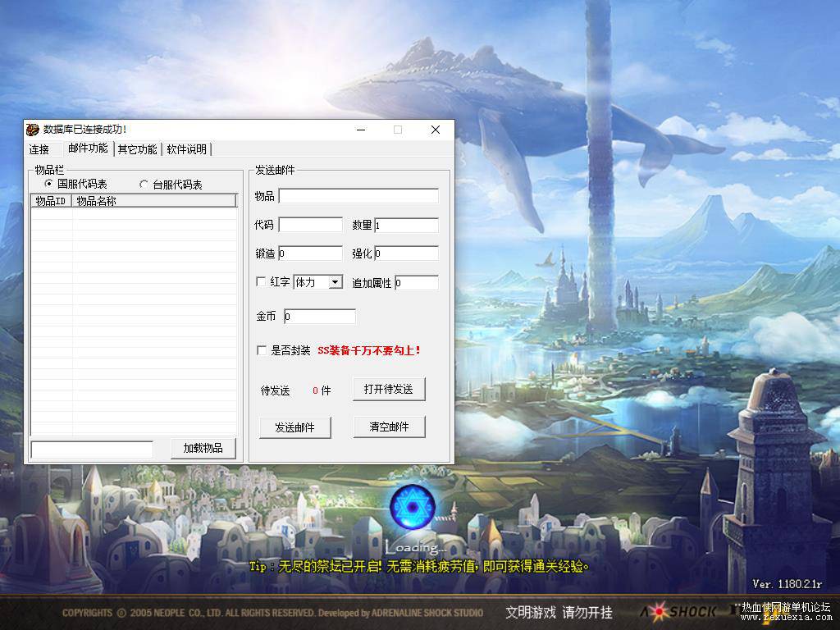This screenshot has width=840, height=630.
Task: Click the 强化 value field
Action: coord(407,253)
